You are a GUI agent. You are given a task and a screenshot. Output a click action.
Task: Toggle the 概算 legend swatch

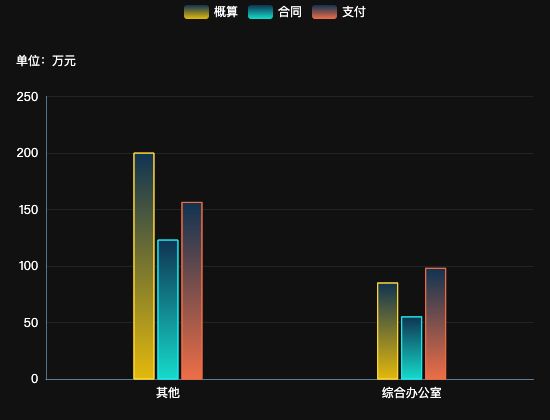[196, 12]
